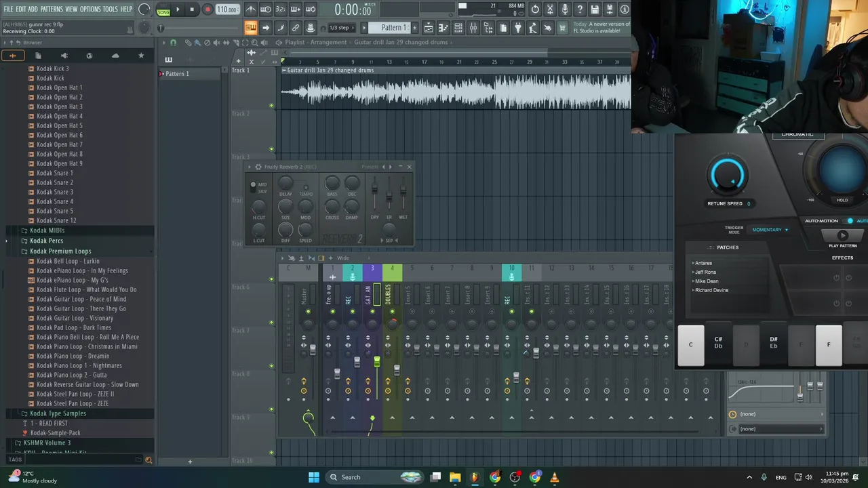Open Fruity Reeverb 2 gear options
Image resolution: width=868 pixels, height=488 pixels.
pyautogui.click(x=258, y=167)
